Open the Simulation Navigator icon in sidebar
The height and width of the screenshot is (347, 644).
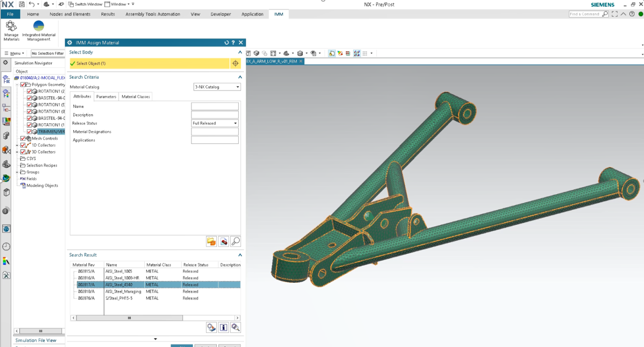point(6,78)
